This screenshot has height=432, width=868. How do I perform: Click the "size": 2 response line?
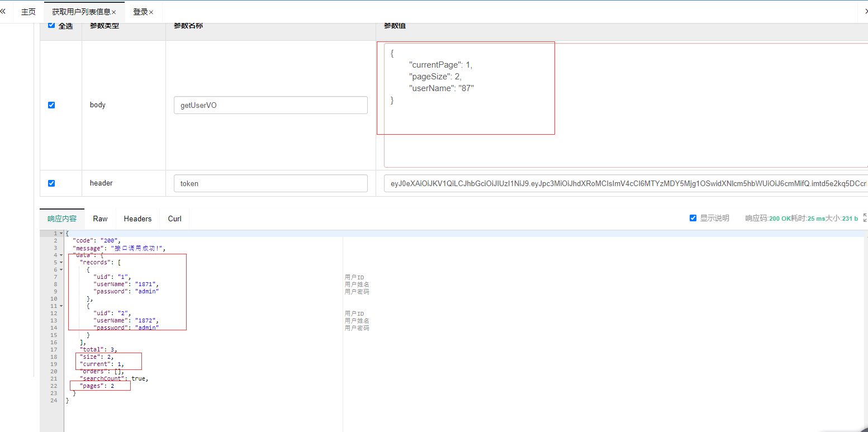[97, 357]
